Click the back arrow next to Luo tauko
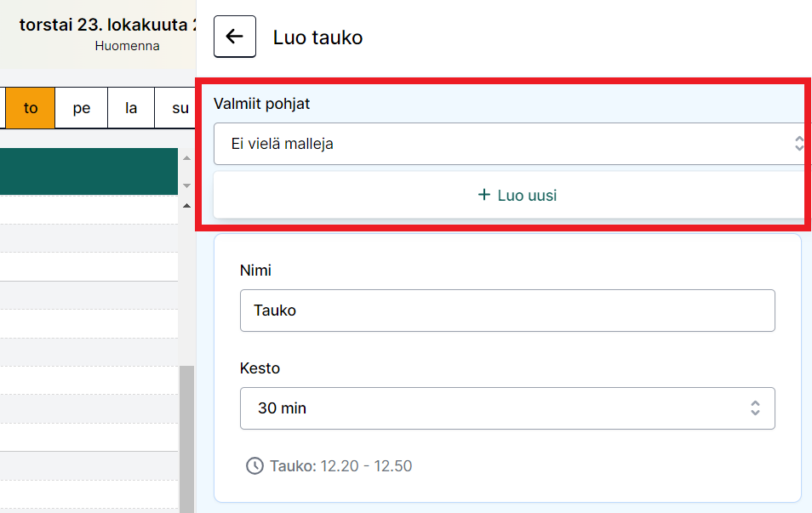This screenshot has height=513, width=812. pos(234,37)
